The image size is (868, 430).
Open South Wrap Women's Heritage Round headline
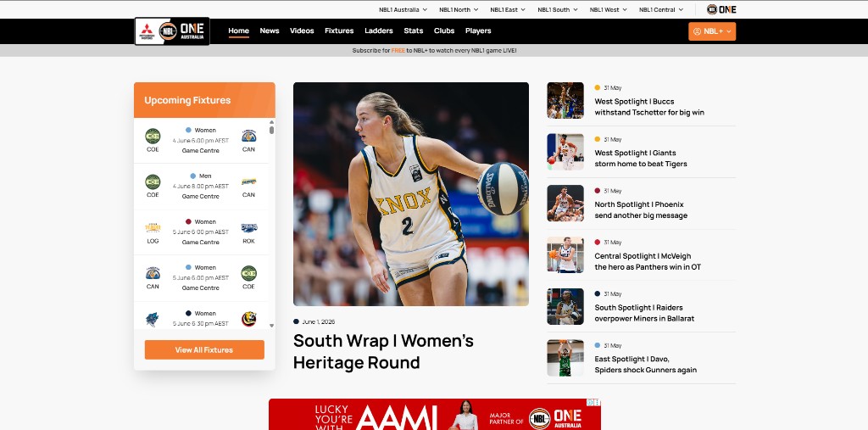383,351
